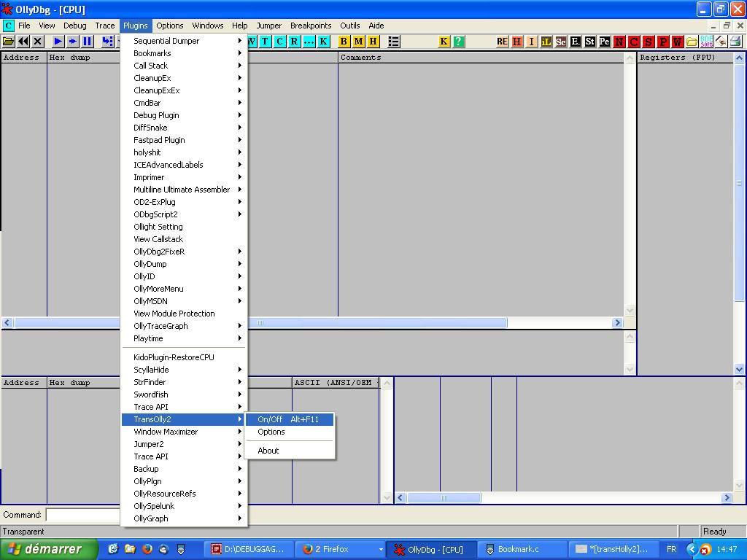Expand the ODbgScript2 submenu

coord(183,214)
